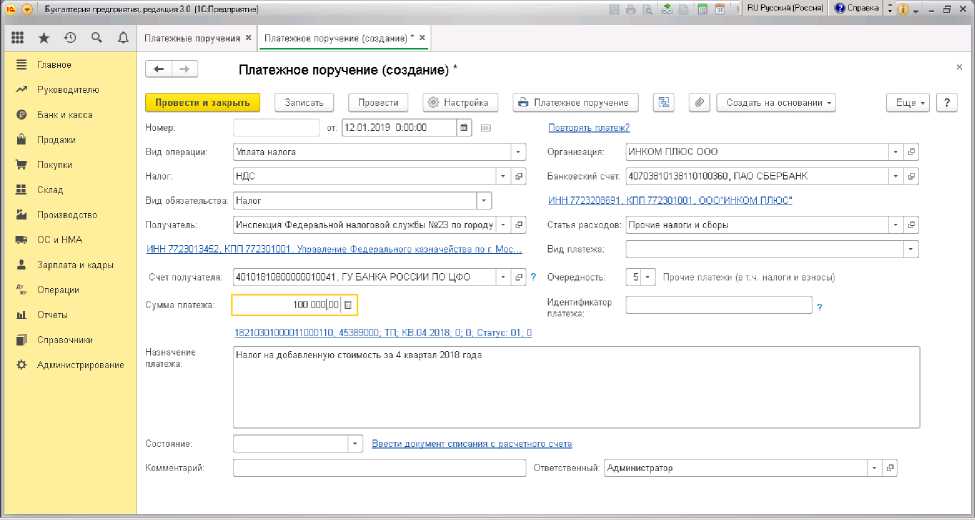Navigate back with the left arrow

159,69
